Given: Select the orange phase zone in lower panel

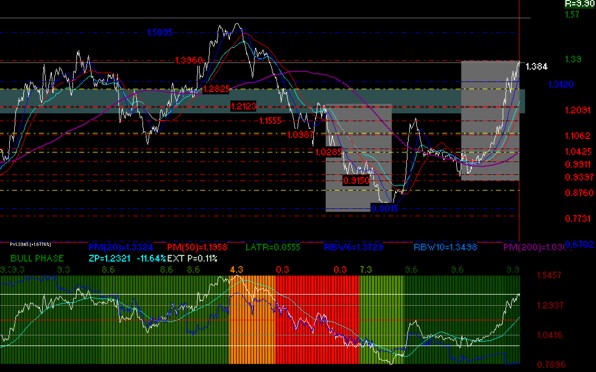Looking at the screenshot, I should [252, 320].
